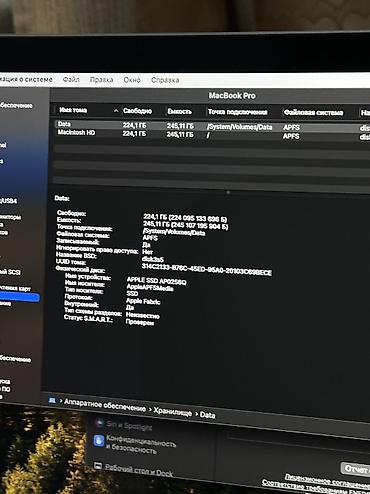The image size is (370, 494).
Task: Click the AppleAPFSMedia media name value
Action: pos(150,287)
